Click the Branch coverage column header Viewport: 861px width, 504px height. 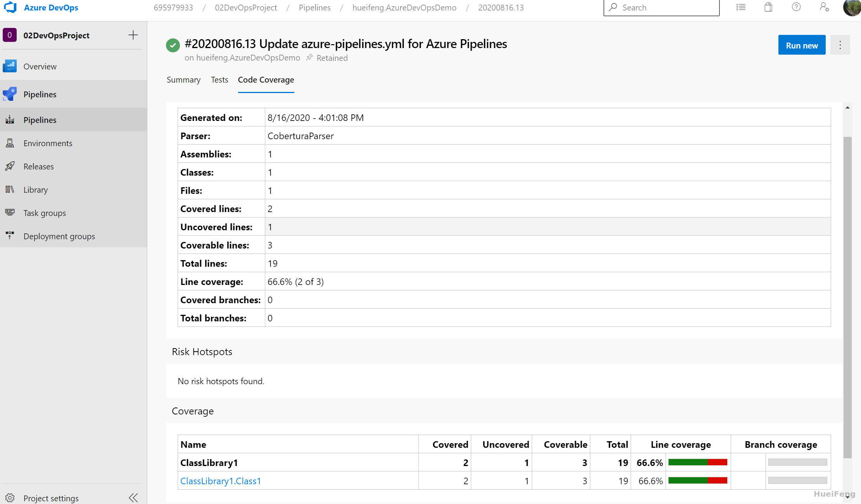[x=781, y=444]
